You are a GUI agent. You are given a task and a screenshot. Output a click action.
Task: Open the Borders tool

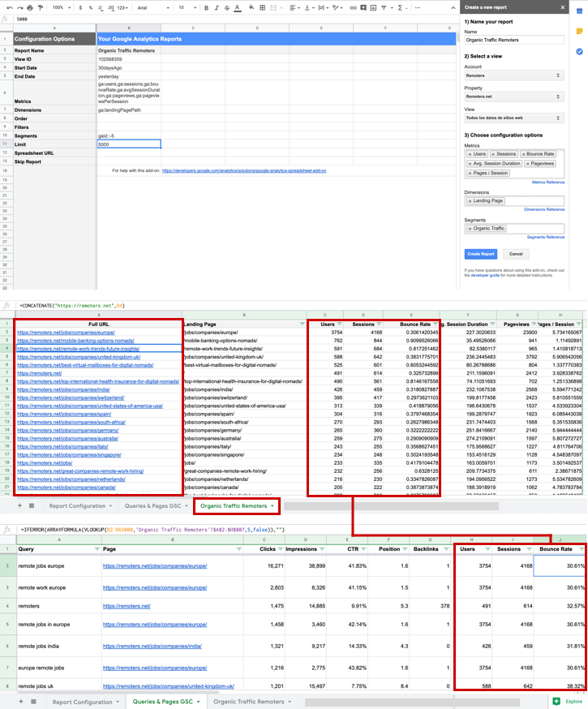(262, 7)
